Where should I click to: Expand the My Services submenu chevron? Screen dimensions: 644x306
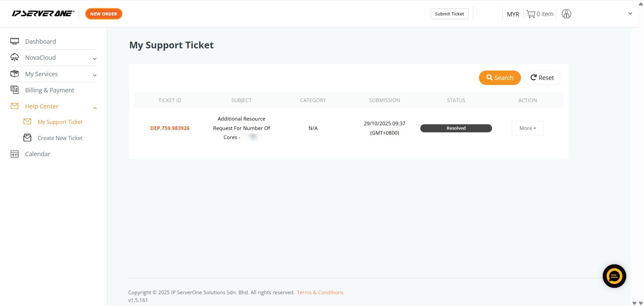point(95,75)
